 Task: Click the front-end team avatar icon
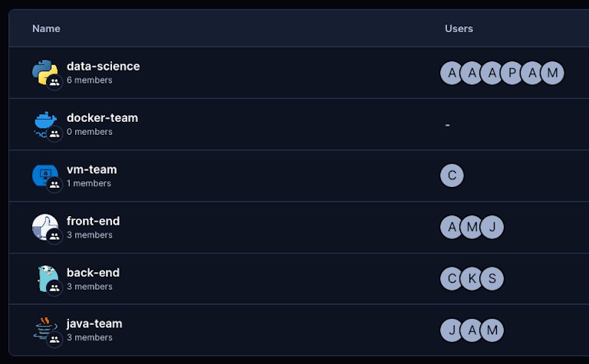[x=43, y=225]
